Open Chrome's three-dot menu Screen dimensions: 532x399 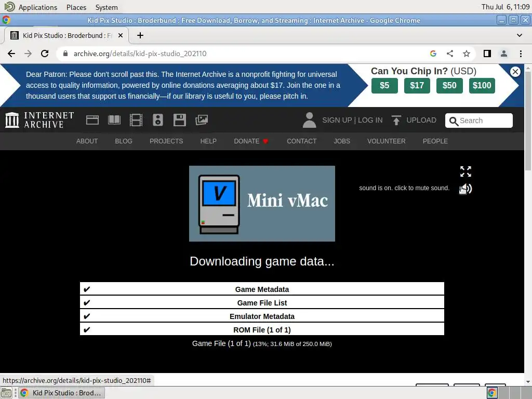point(521,54)
